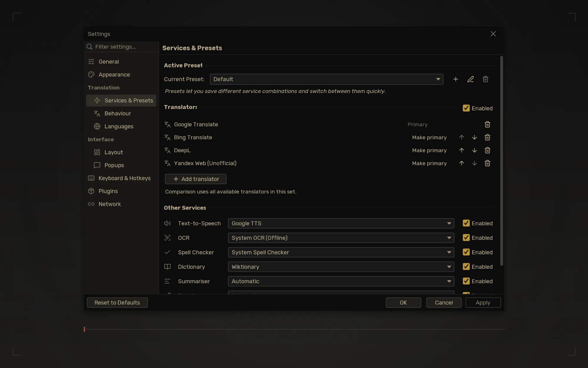588x368 pixels.
Task: Click the search icon in filter box
Action: pos(89,47)
